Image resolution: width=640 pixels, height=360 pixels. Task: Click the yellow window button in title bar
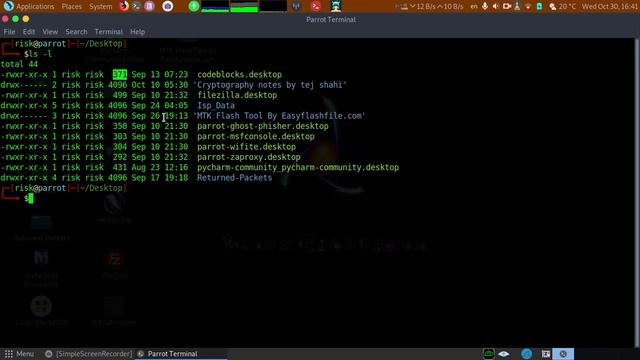(x=26, y=19)
